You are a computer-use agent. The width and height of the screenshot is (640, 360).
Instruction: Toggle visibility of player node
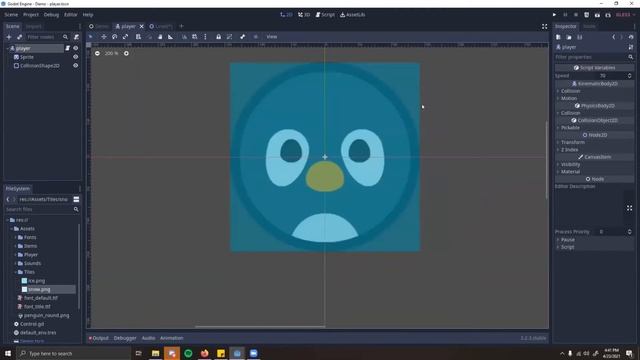point(76,48)
